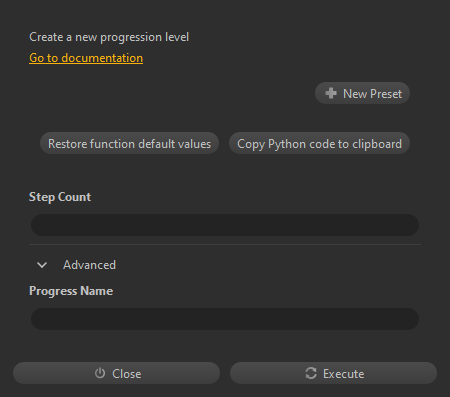Screen dimensions: 450x397
Task: Click the Progress Name heading label
Action: [x=71, y=291]
